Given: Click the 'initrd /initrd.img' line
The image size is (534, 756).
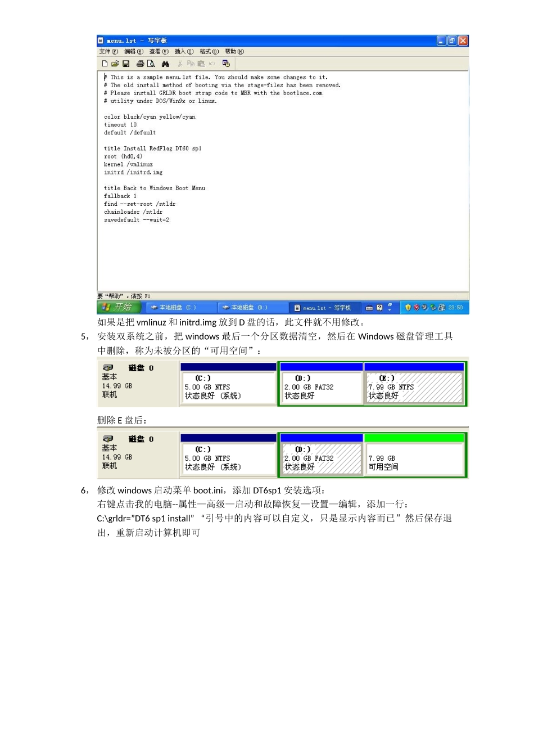Looking at the screenshot, I should point(133,172).
